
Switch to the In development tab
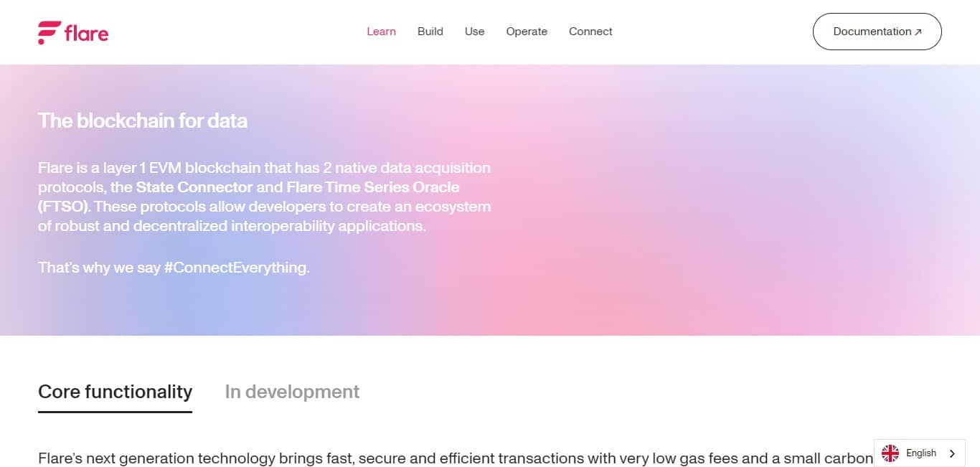pyautogui.click(x=292, y=392)
